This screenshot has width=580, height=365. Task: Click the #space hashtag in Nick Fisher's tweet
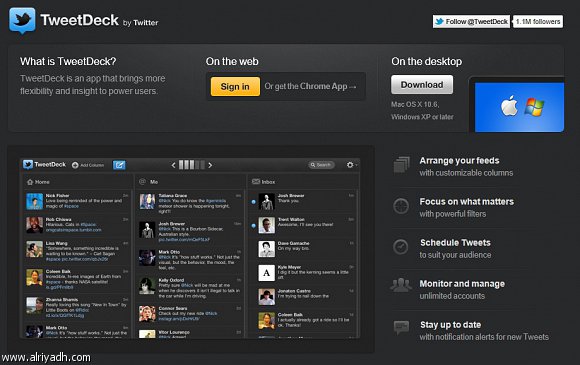pyautogui.click(x=71, y=206)
